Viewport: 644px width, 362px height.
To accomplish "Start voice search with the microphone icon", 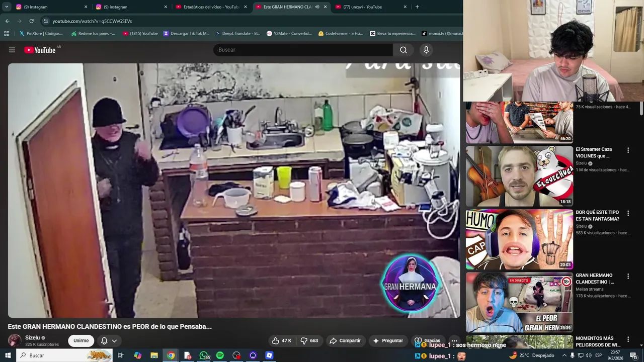I will 426,50.
